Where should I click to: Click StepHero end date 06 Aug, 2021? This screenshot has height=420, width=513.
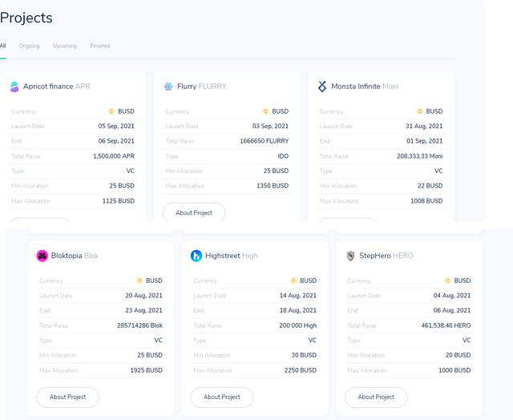(x=452, y=310)
